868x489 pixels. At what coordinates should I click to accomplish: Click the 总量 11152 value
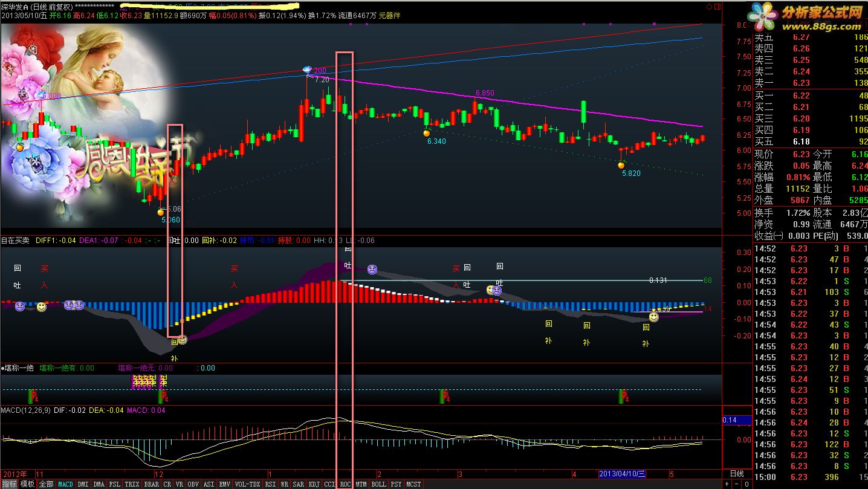coord(798,189)
